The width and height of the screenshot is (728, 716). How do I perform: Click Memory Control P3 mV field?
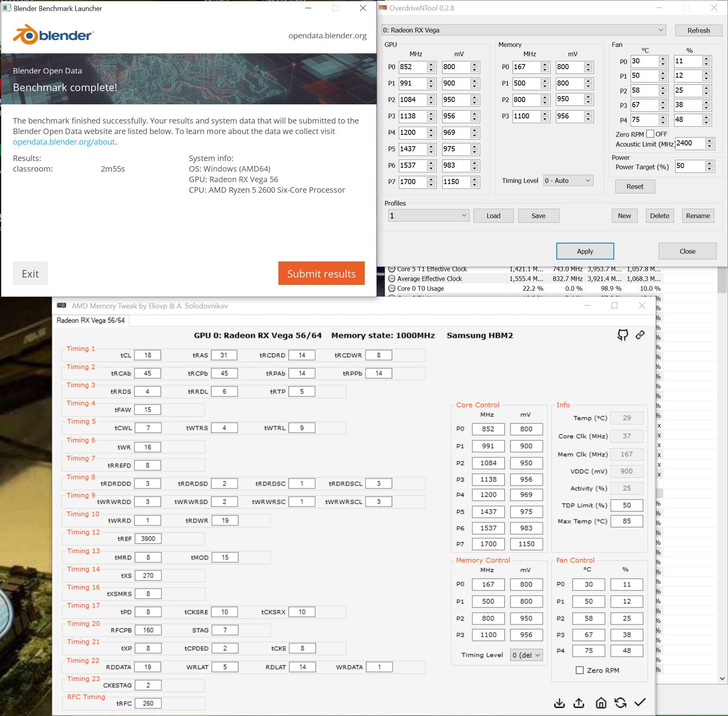tap(526, 635)
